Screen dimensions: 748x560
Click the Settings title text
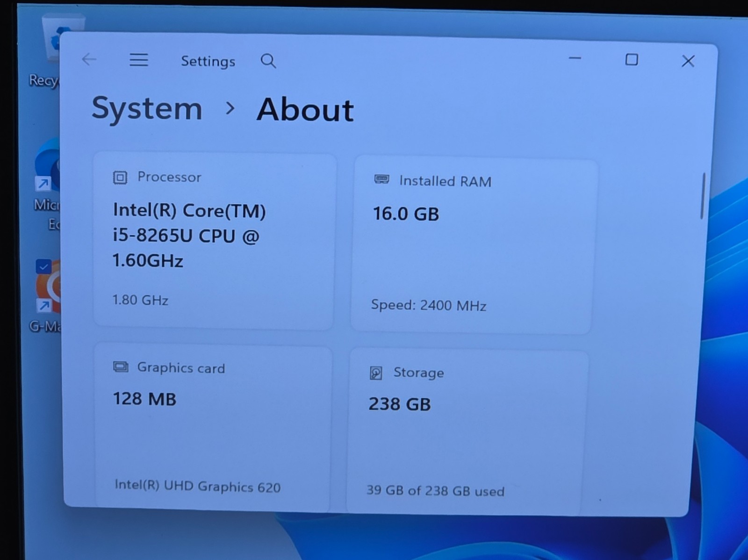(x=208, y=61)
